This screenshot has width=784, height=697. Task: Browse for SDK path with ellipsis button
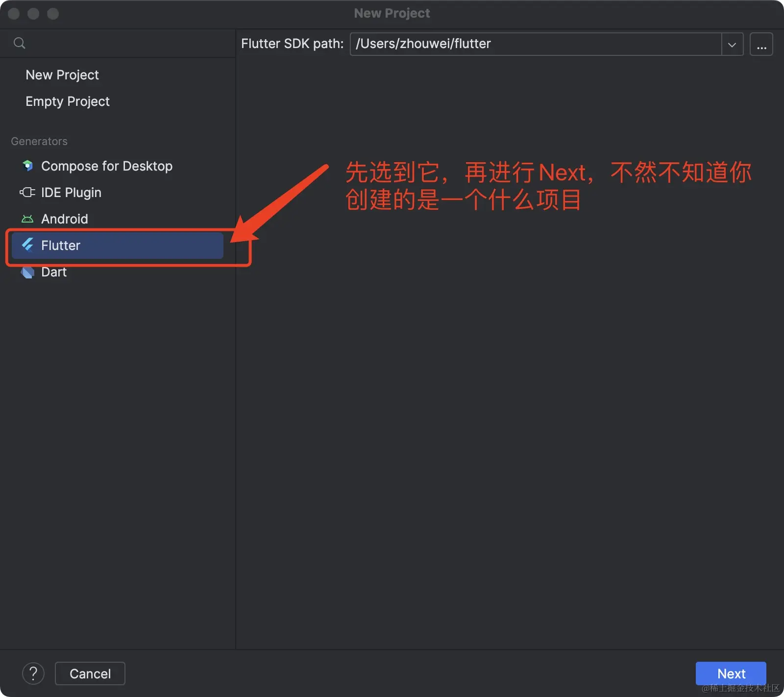pos(761,44)
